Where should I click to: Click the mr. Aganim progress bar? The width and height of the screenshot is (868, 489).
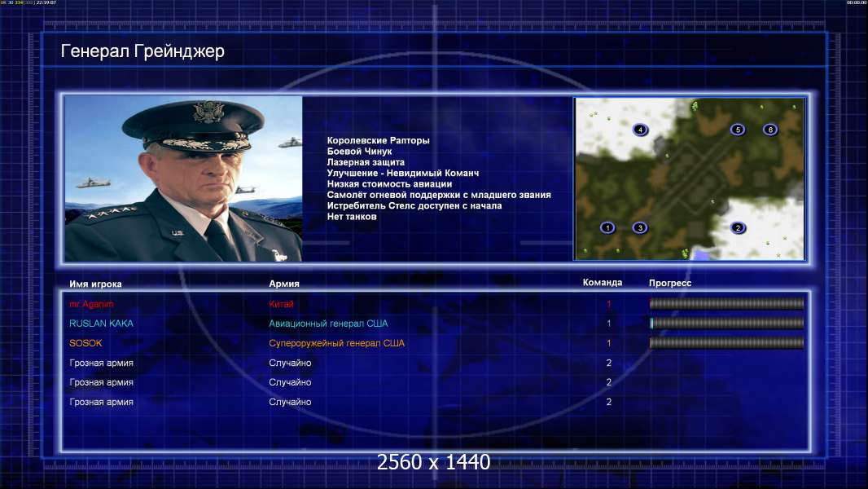click(726, 303)
